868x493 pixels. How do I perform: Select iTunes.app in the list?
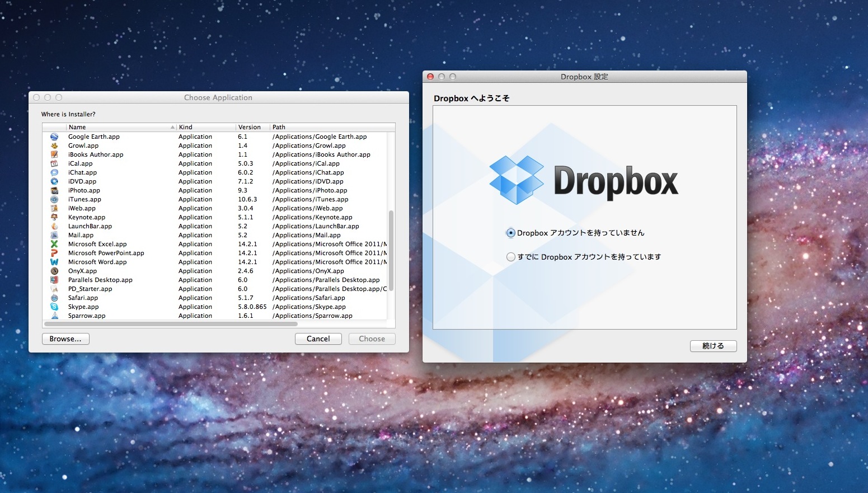tap(85, 199)
